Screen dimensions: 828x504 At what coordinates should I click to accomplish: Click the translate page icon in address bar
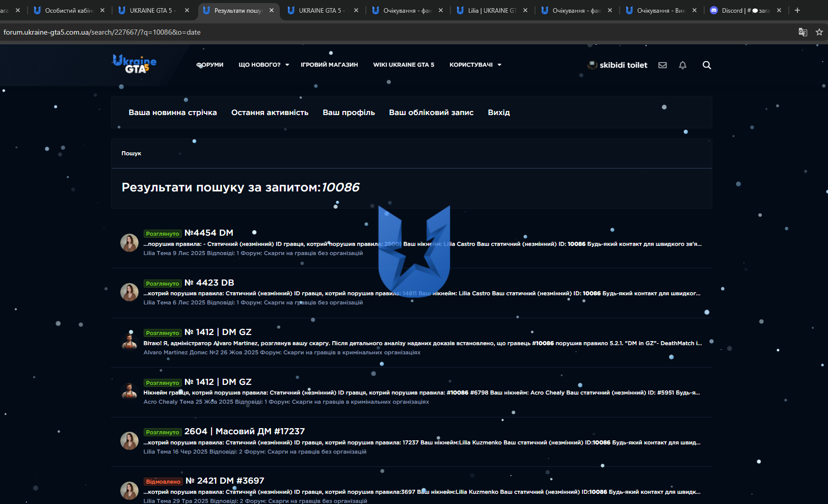[803, 32]
